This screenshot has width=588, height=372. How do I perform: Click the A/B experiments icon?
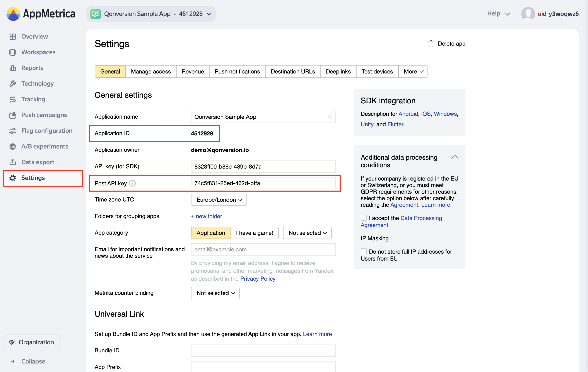(12, 147)
